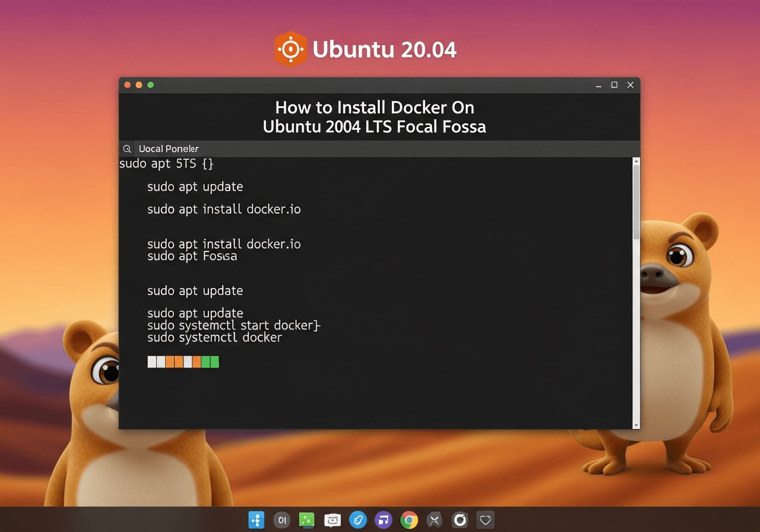
Task: Open the white camera-like dock icon
Action: pos(332,520)
